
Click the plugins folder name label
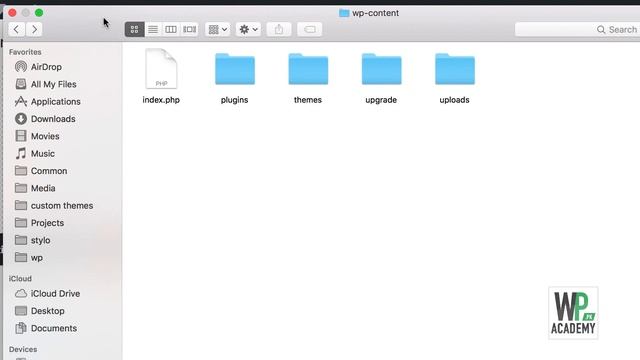coord(235,100)
